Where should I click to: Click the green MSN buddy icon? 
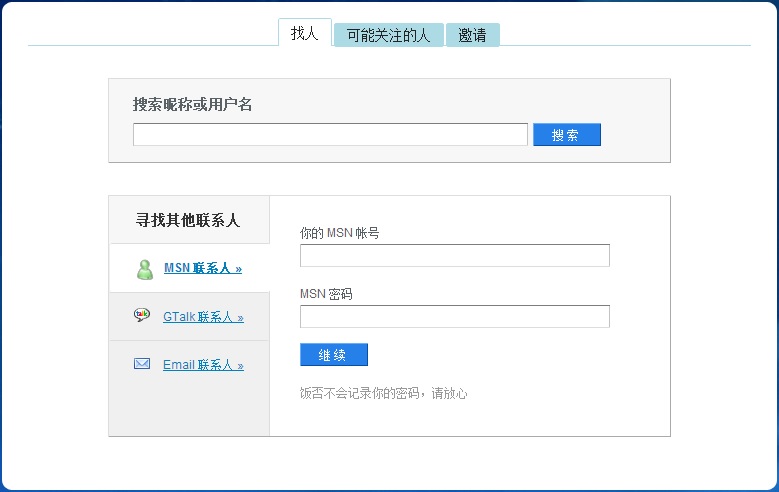pyautogui.click(x=145, y=269)
